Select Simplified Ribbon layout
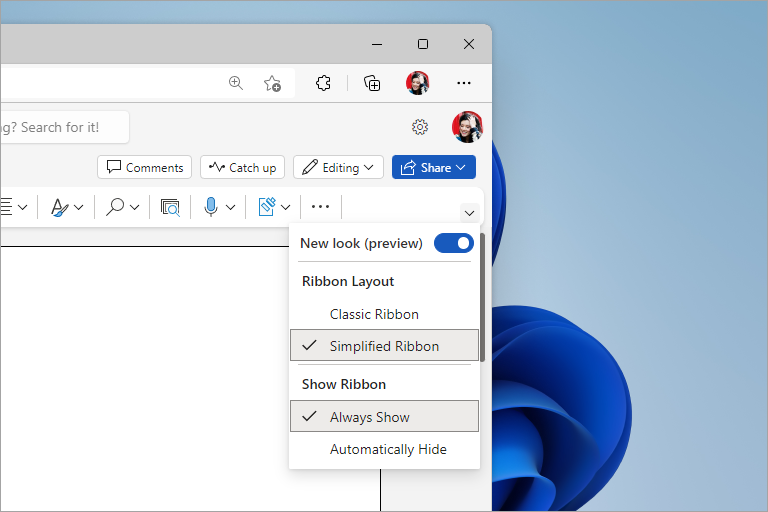This screenshot has width=768, height=512. [384, 346]
